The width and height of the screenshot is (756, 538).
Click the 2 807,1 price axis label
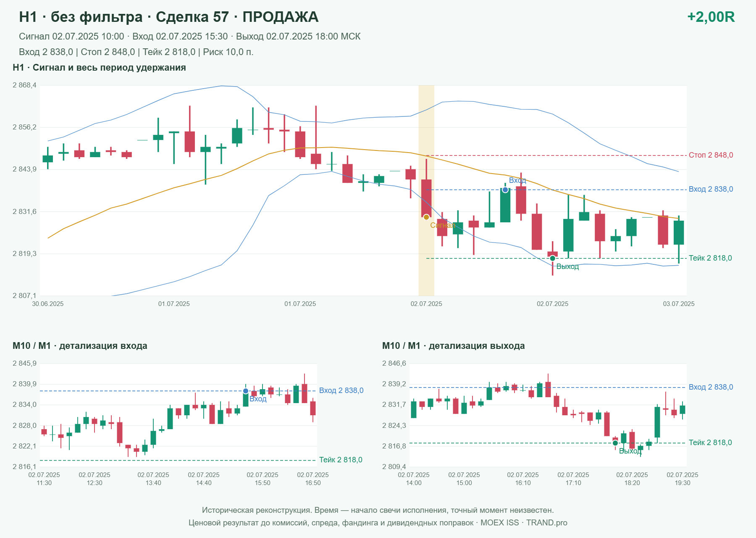pos(24,295)
